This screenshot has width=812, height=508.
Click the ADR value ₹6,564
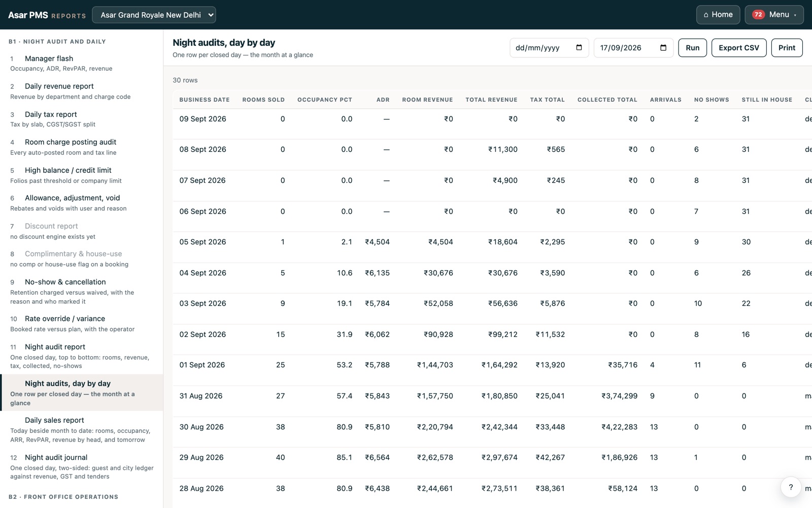[x=377, y=457]
